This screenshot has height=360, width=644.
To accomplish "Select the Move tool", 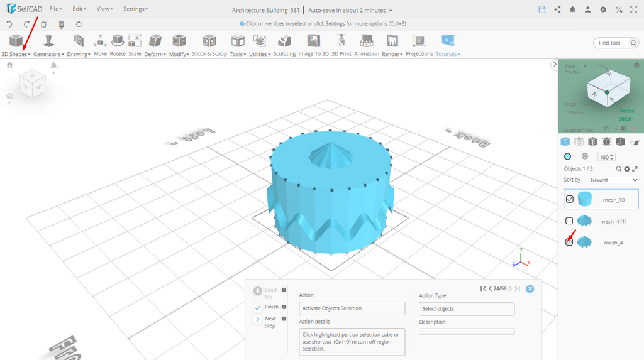I will (100, 45).
